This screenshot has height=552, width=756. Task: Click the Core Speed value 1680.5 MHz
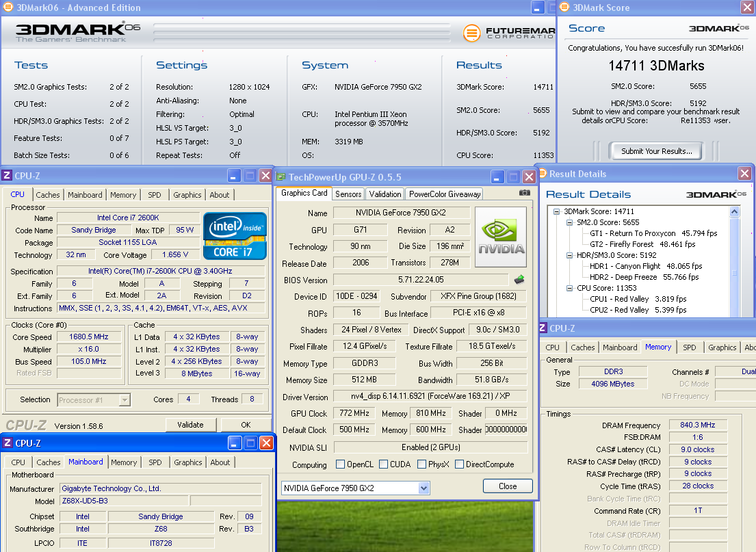tap(89, 337)
